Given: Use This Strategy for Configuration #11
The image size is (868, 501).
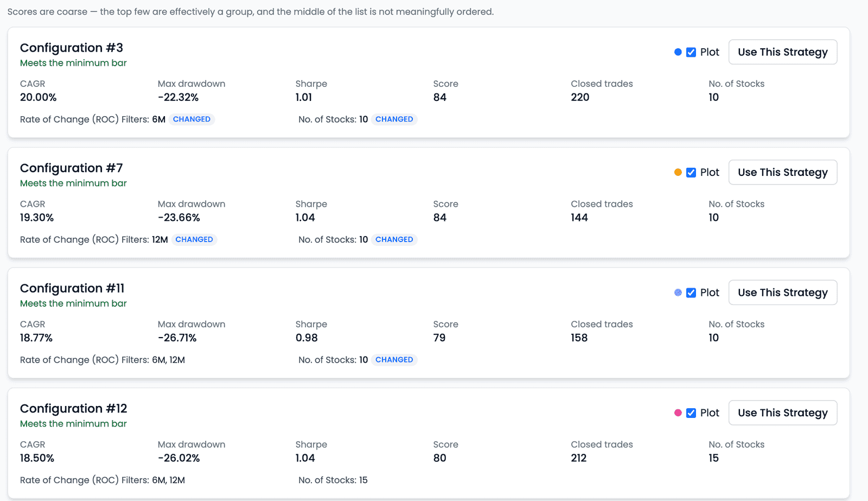Looking at the screenshot, I should pyautogui.click(x=783, y=293).
